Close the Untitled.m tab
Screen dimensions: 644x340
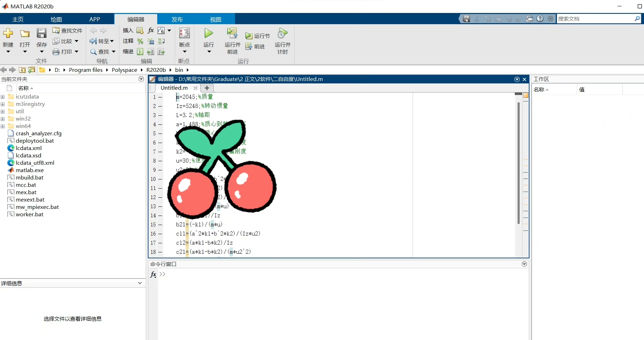pyautogui.click(x=195, y=88)
